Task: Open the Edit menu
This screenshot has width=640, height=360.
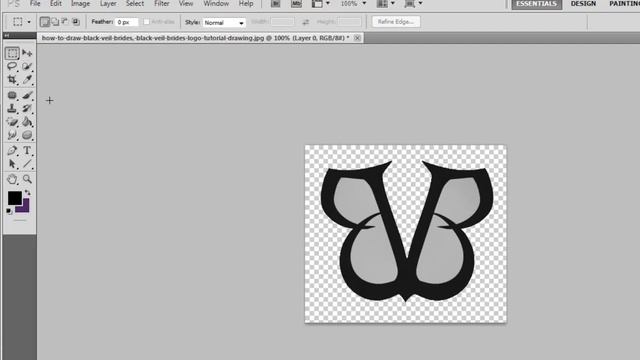Action: click(x=56, y=4)
